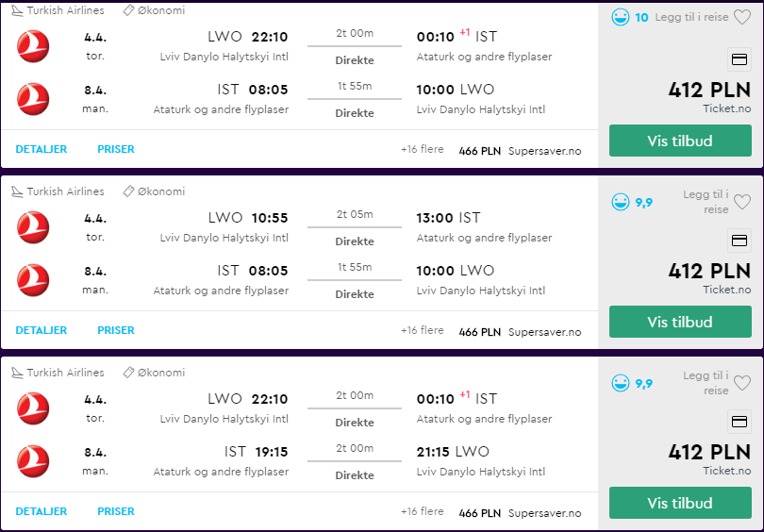
Task: Click Vis tilbud for 10:55 departure flight
Action: pyautogui.click(x=680, y=322)
